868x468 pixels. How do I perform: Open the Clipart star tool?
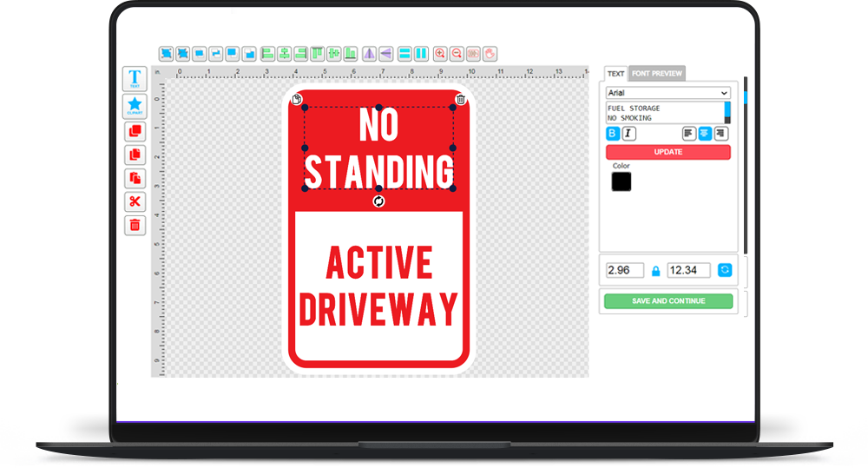click(135, 106)
